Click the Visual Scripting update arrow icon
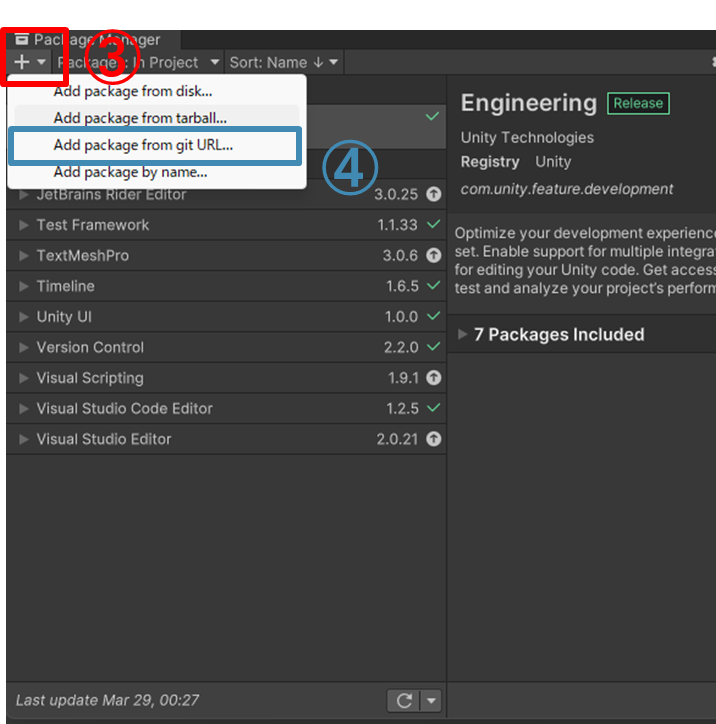This screenshot has height=724, width=716. (x=433, y=378)
